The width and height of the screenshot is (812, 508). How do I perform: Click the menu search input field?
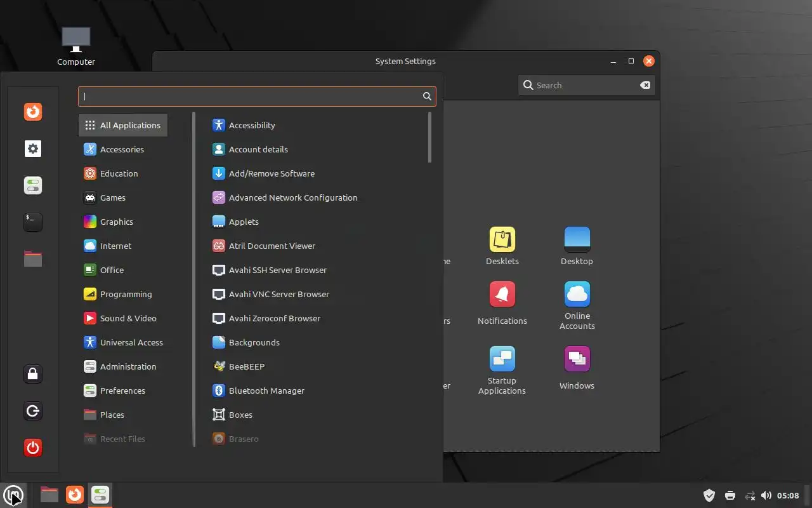(257, 97)
